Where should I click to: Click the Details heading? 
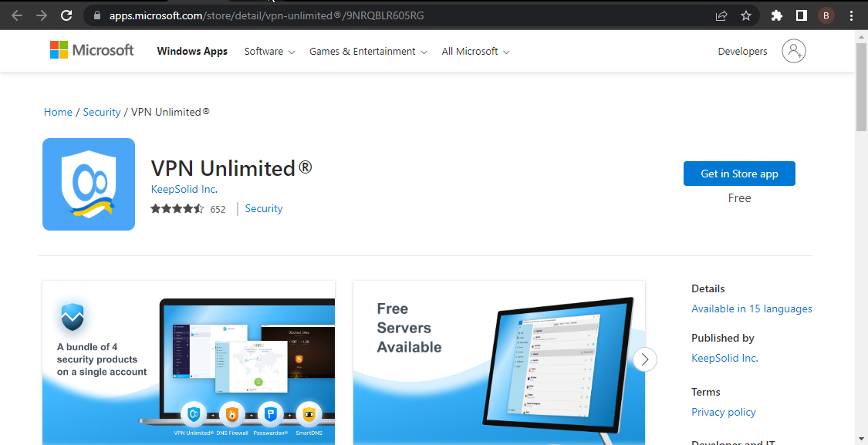click(708, 288)
